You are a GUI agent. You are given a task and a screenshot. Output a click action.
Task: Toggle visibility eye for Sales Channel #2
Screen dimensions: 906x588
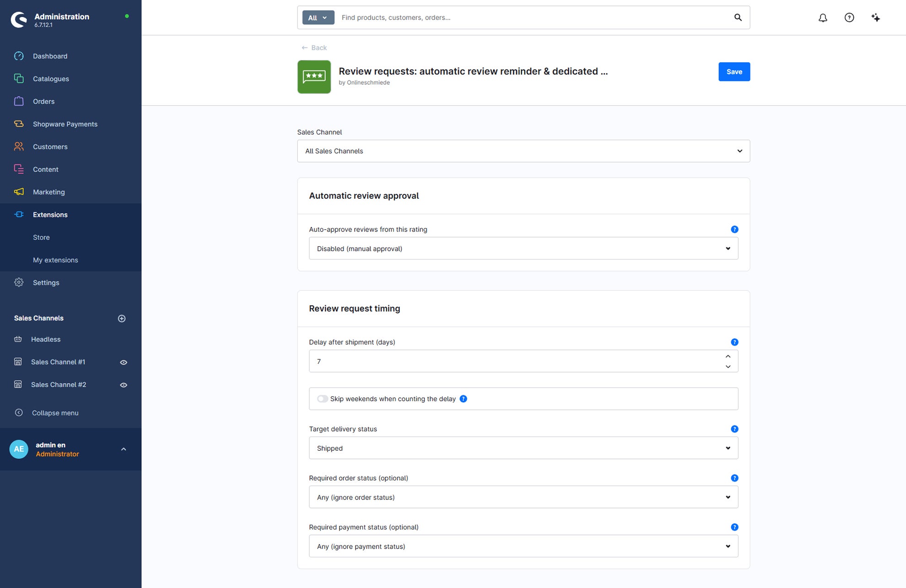(x=124, y=385)
